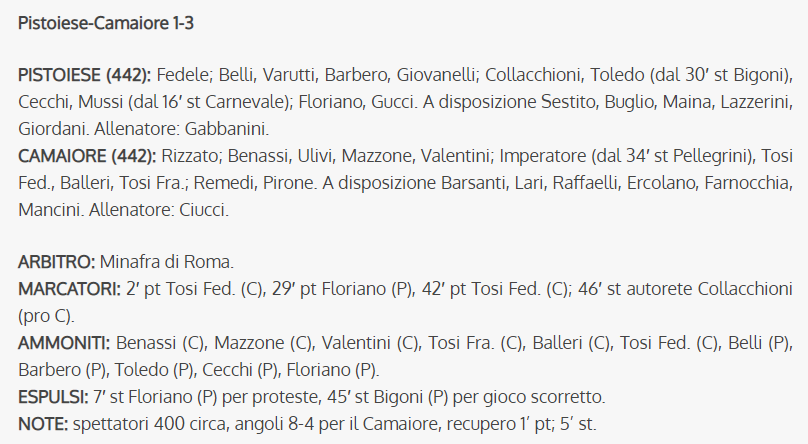Click the text 'spettatori 400 circa'
Screen dimensions: 808x444
coord(152,424)
